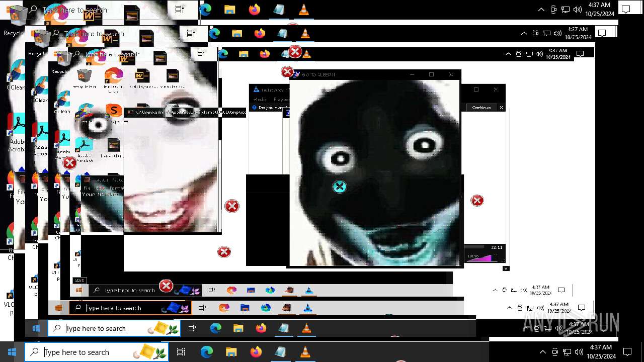Screen dimensions: 644x362
Task: Open the volume control in the bottommost system tray
Action: pyautogui.click(x=579, y=352)
